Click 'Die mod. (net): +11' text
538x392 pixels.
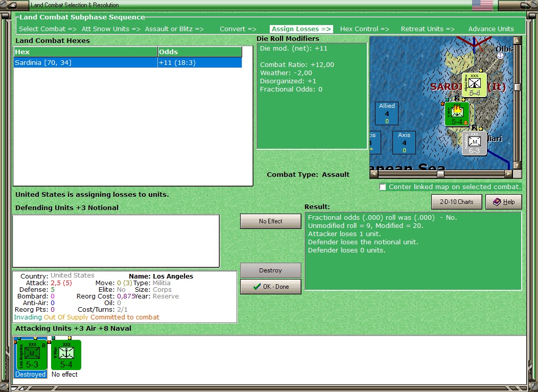(293, 49)
